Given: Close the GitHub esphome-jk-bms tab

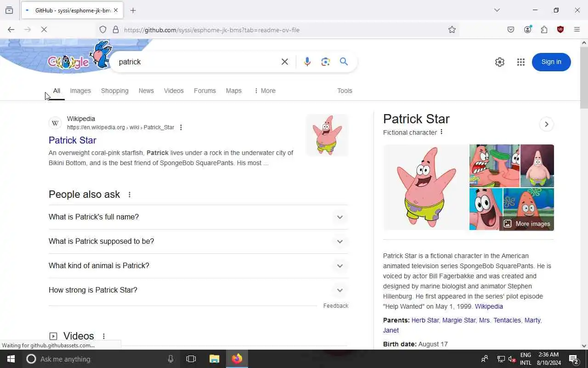Looking at the screenshot, I should [x=116, y=10].
